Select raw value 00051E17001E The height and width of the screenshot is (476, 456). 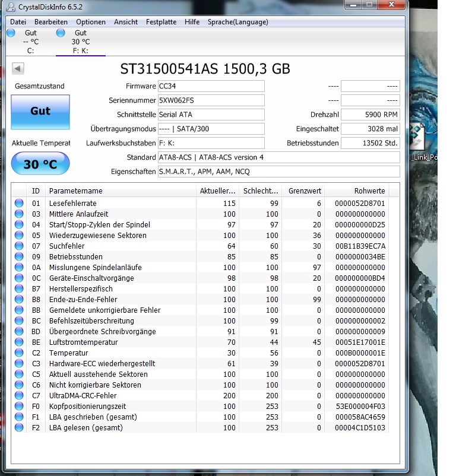[x=360, y=342]
